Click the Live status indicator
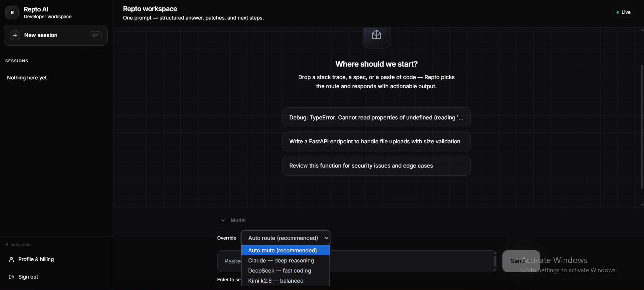 coord(623,12)
